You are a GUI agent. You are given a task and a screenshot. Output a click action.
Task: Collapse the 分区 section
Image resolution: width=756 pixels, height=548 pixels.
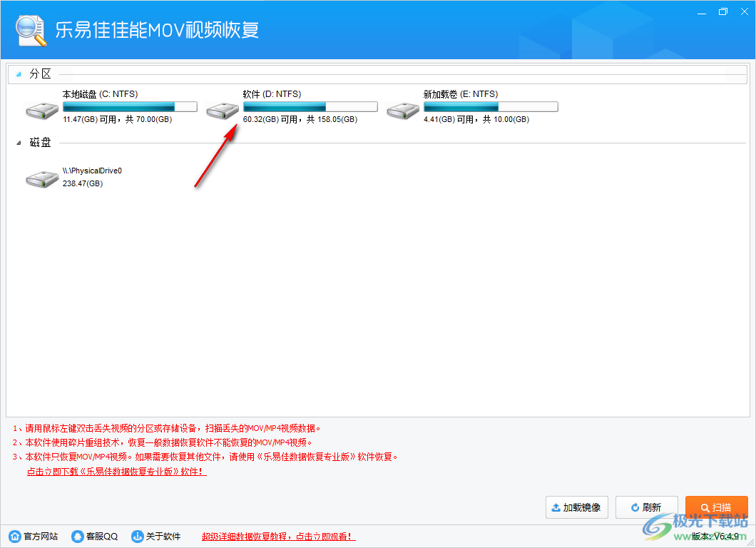coord(19,74)
